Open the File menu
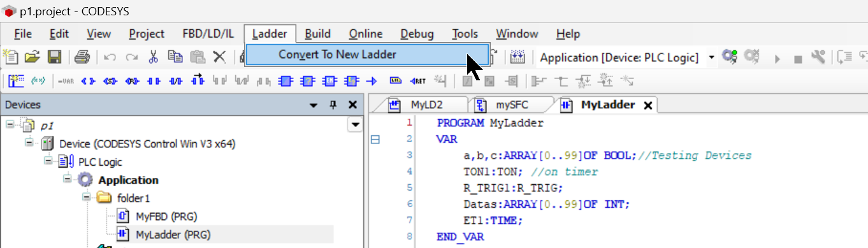The width and height of the screenshot is (868, 248). tap(22, 34)
